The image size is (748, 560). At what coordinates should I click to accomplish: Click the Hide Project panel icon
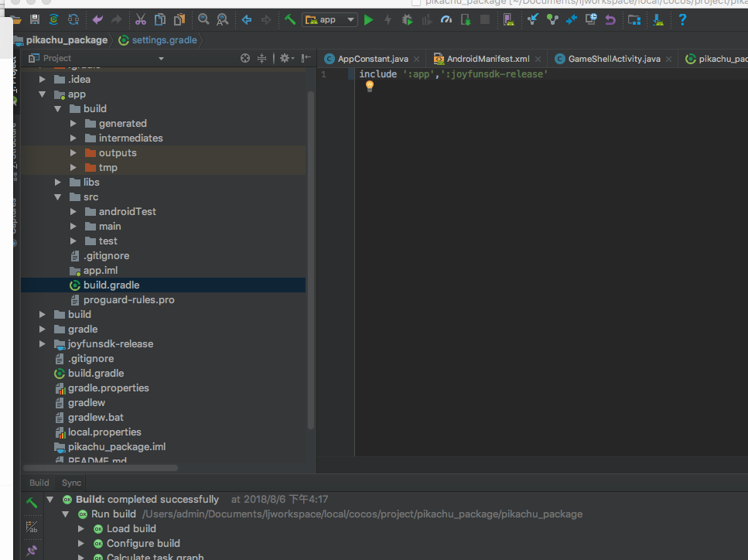tap(306, 58)
